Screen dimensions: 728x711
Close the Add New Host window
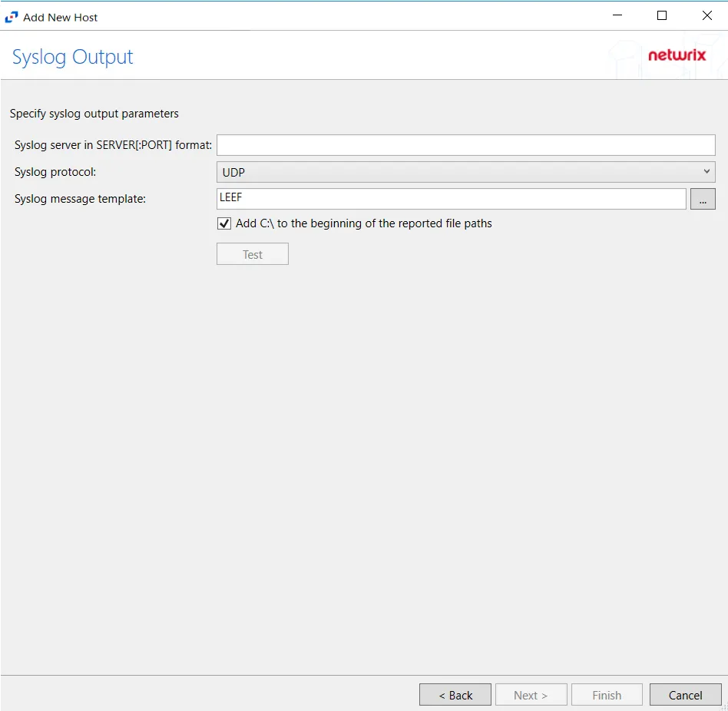coord(707,15)
